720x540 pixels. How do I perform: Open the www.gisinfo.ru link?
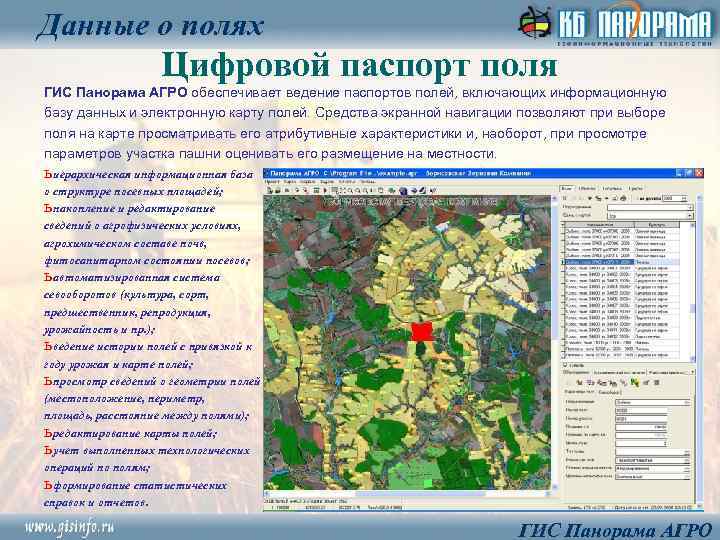click(69, 527)
